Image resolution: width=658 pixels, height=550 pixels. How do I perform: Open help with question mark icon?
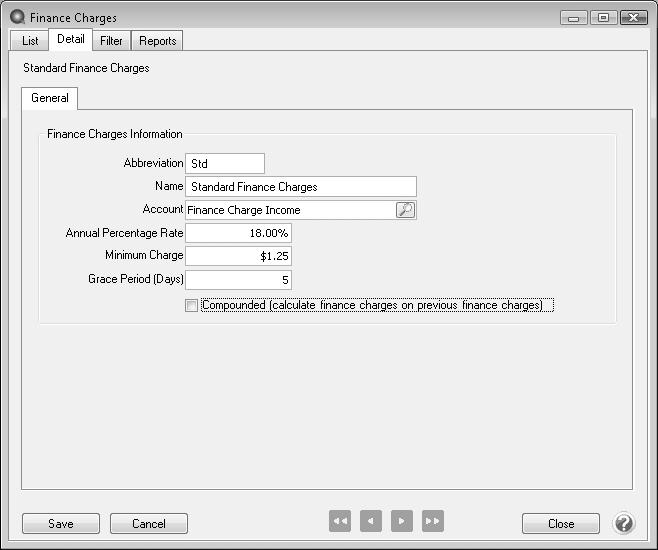623,523
